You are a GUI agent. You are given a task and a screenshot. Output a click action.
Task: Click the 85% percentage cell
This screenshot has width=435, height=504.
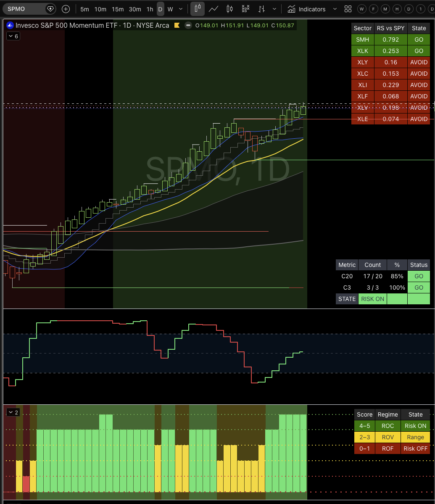point(397,276)
